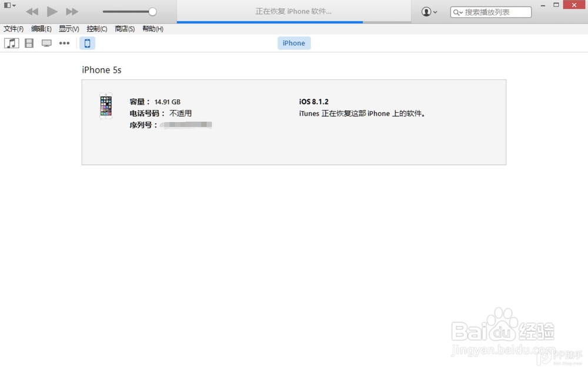Image resolution: width=588 pixels, height=370 pixels.
Task: Open the ellipsis media picker icon
Action: click(64, 42)
